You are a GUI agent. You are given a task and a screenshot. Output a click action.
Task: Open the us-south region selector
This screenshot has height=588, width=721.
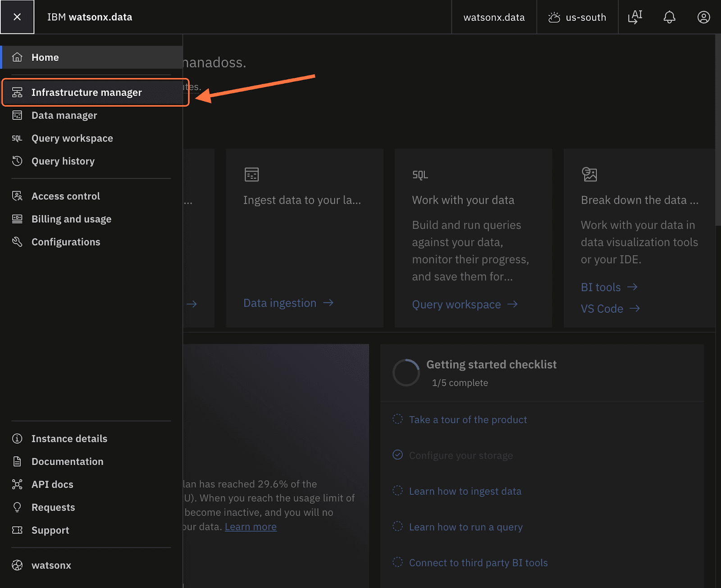click(577, 17)
